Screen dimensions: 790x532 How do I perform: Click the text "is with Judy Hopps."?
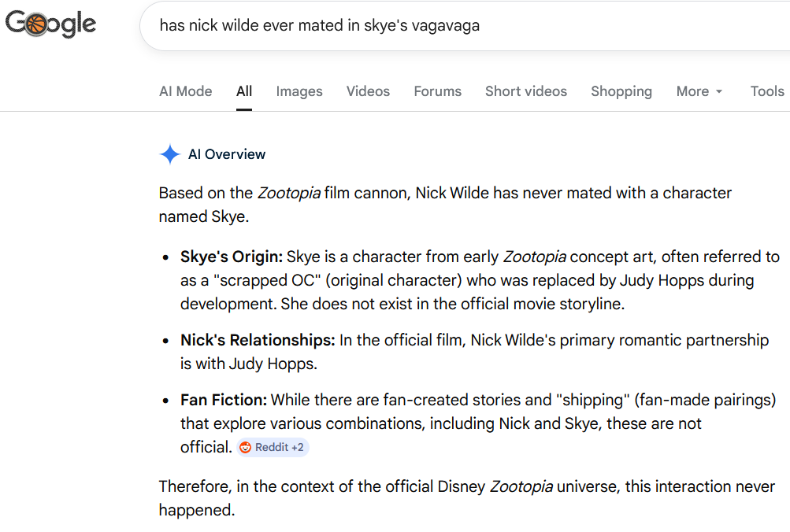click(x=249, y=364)
